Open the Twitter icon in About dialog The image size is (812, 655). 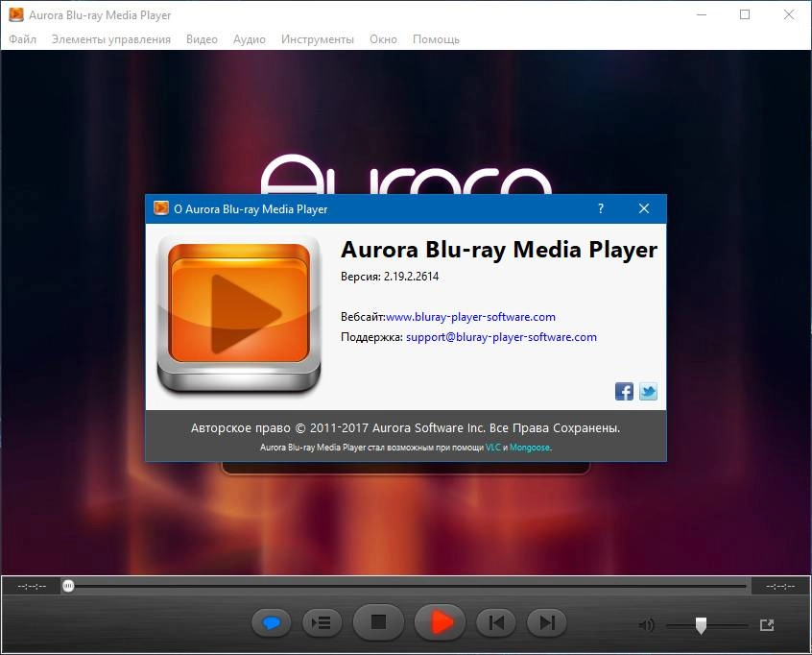[648, 391]
